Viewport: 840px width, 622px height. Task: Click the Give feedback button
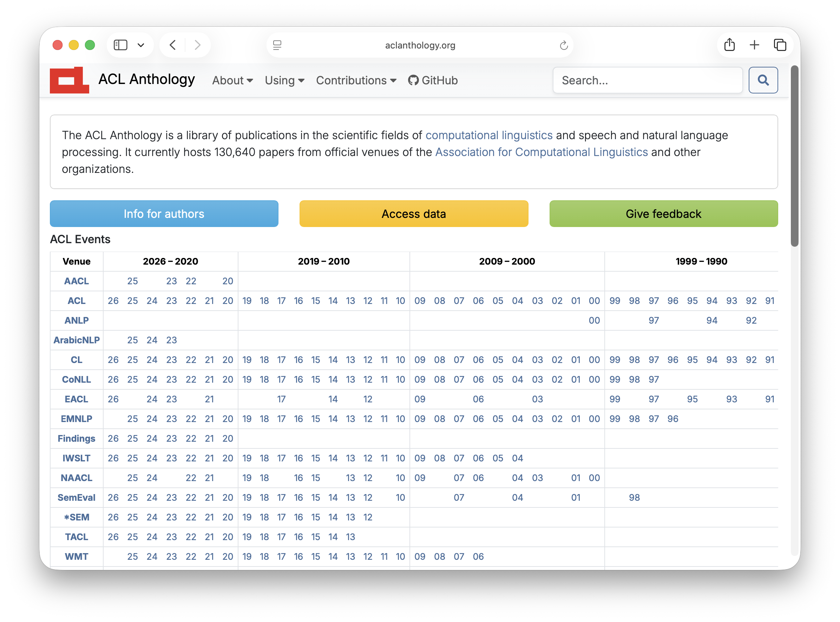(663, 214)
